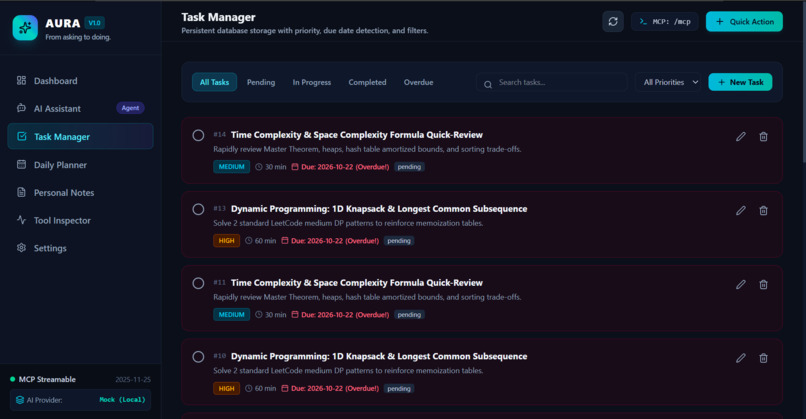
Task: Click the pending status tag on task #14
Action: 409,167
